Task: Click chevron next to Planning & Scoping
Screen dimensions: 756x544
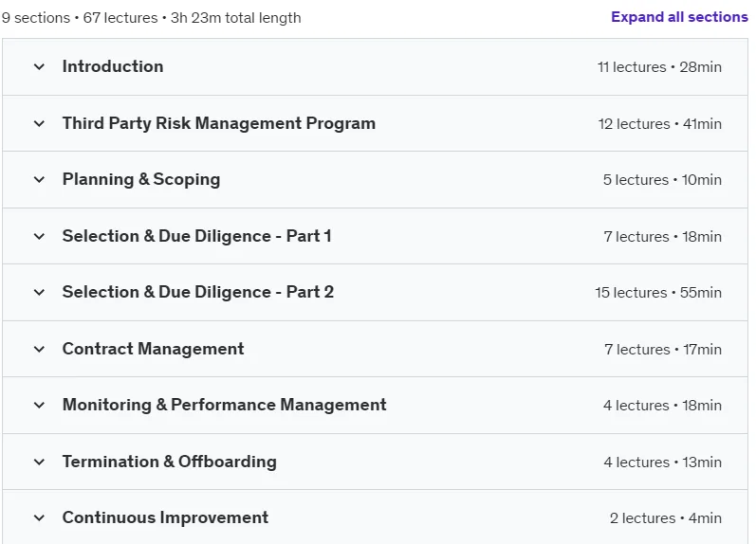Action: coord(39,180)
